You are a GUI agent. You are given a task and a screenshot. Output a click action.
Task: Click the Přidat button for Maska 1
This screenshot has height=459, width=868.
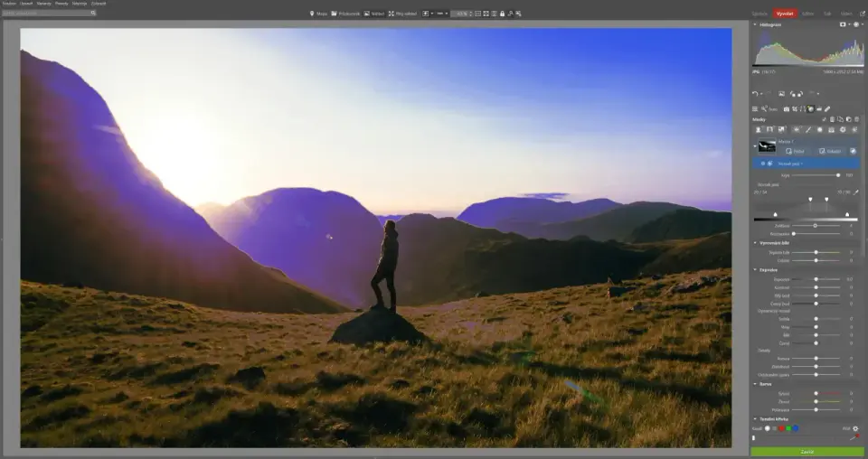point(794,151)
